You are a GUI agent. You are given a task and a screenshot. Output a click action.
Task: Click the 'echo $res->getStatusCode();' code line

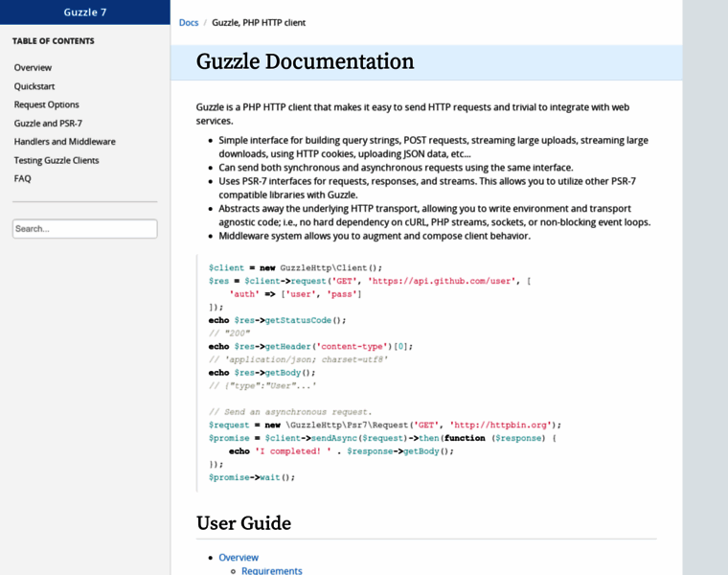click(x=277, y=320)
